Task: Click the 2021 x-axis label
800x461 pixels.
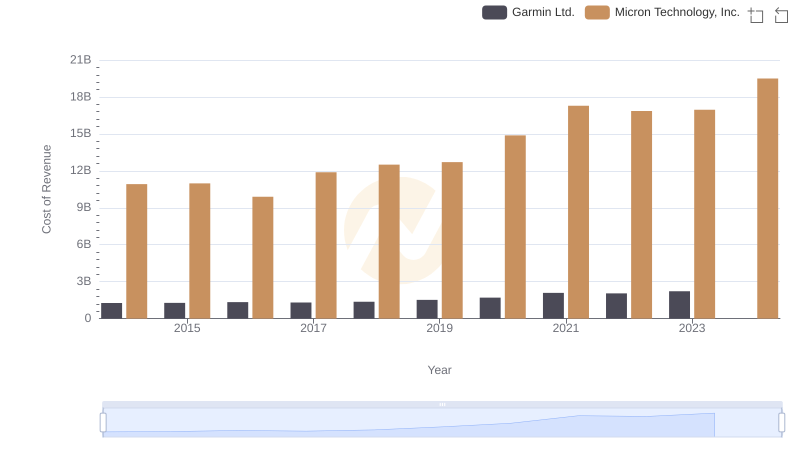Action: [x=566, y=328]
